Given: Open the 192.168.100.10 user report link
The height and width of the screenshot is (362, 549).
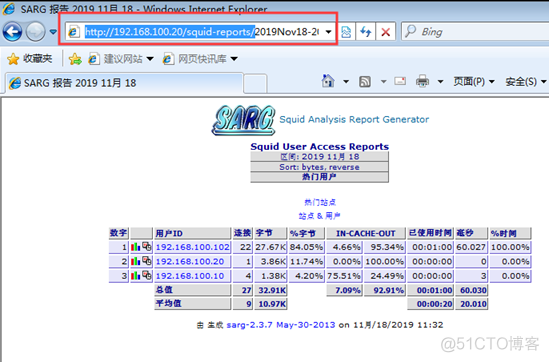Looking at the screenshot, I should (x=190, y=276).
